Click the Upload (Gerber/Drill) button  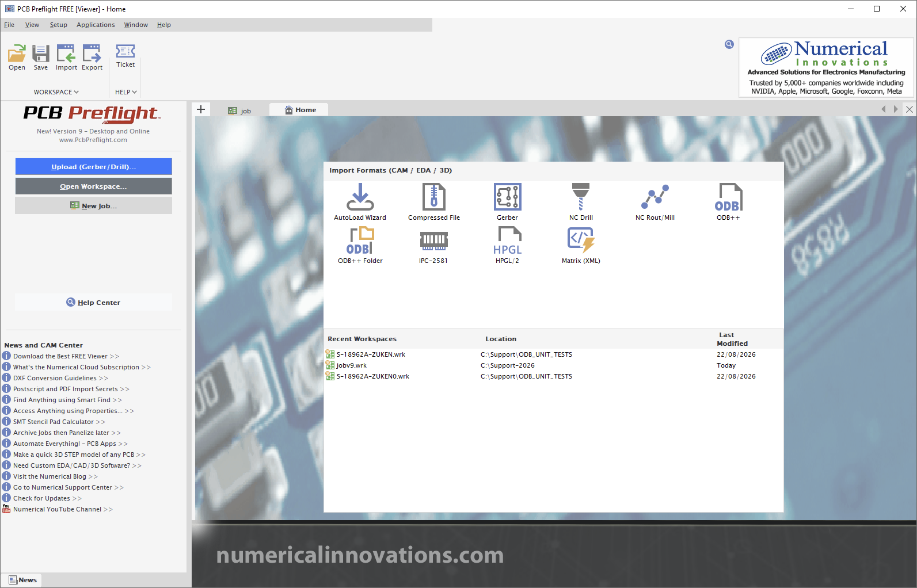click(x=93, y=167)
